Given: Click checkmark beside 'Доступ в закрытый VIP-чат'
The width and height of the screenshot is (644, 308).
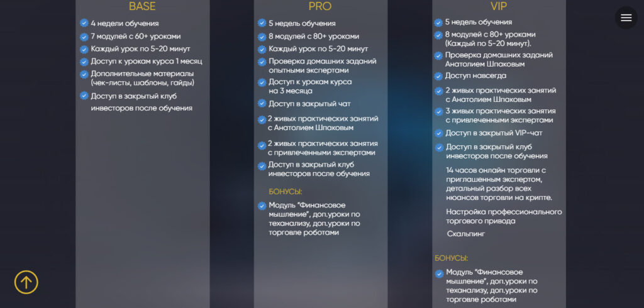Looking at the screenshot, I should pyautogui.click(x=438, y=133).
